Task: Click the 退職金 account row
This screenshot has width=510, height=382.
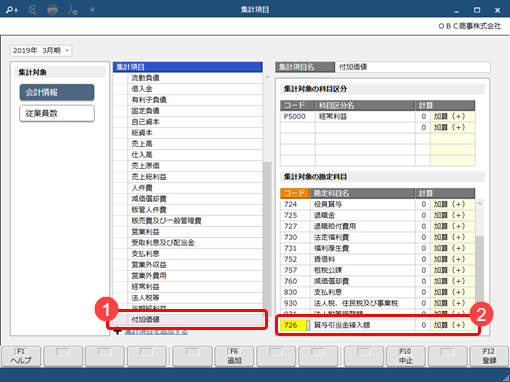Action: click(x=378, y=215)
